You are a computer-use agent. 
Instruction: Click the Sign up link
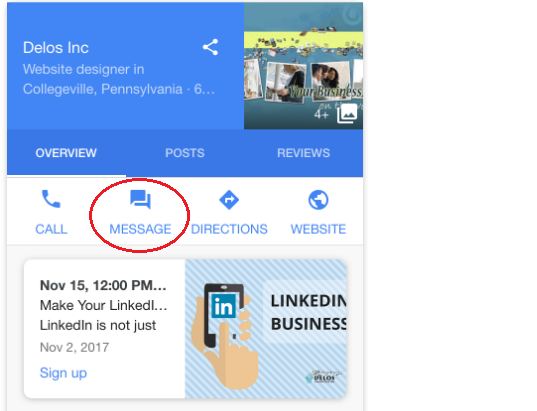[63, 373]
